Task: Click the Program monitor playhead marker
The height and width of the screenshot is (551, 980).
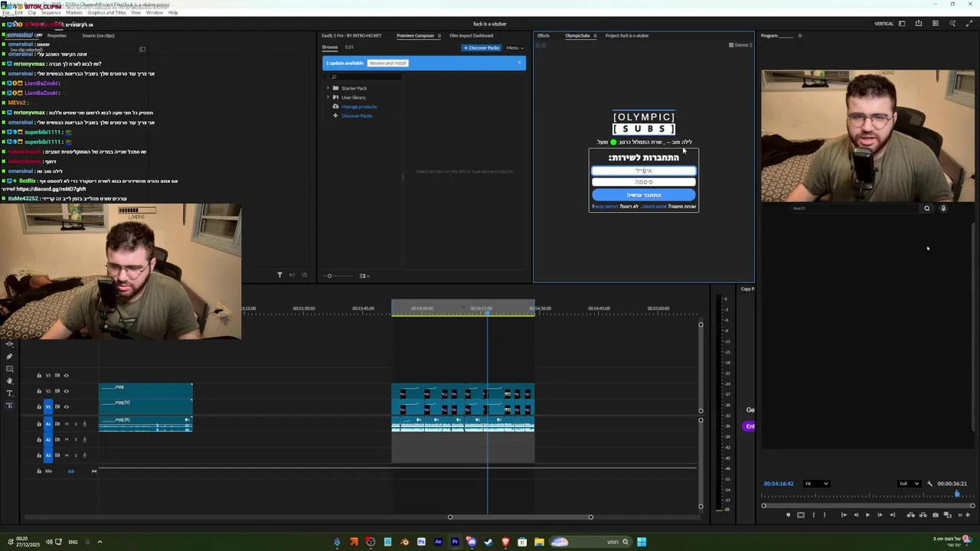Action: (x=957, y=494)
